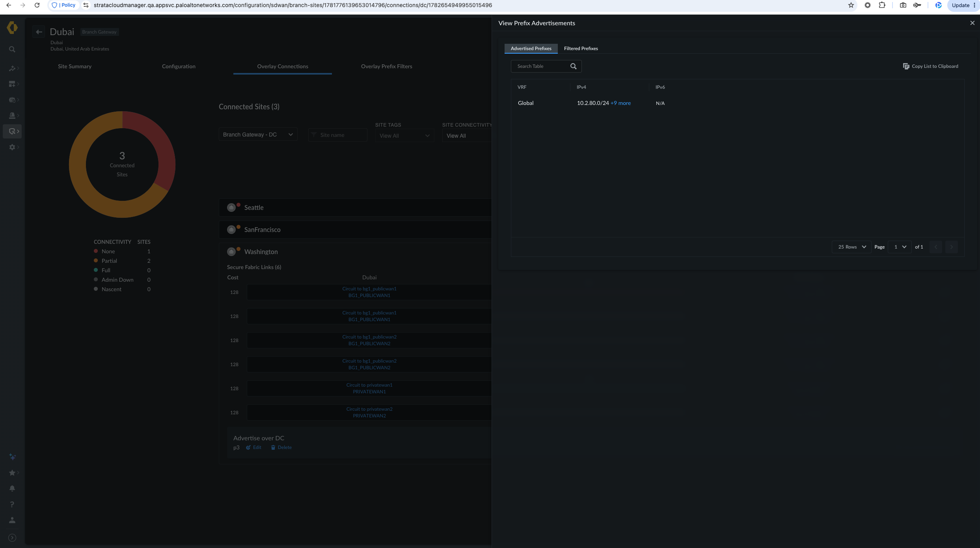Reload the page in the browser
The height and width of the screenshot is (548, 980).
[37, 5]
